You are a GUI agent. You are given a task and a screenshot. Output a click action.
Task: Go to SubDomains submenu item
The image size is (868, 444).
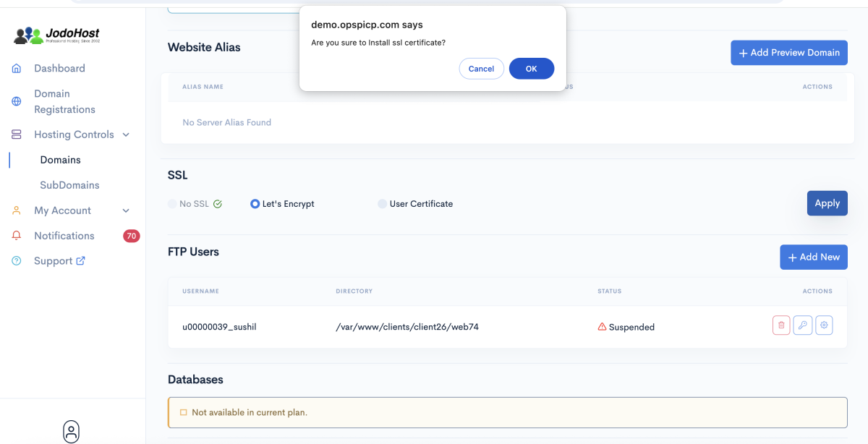point(69,185)
